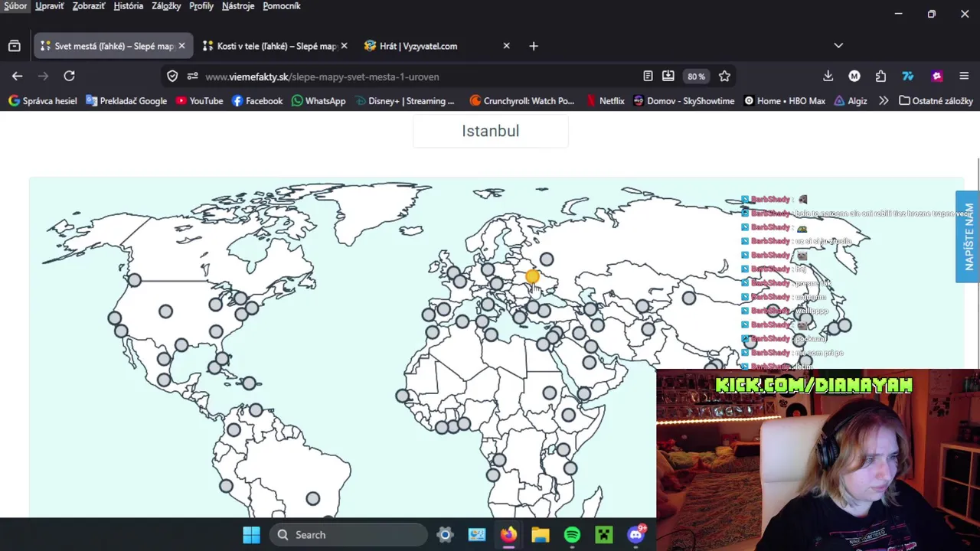
Task: Open a new tab with plus button
Action: pyautogui.click(x=534, y=46)
